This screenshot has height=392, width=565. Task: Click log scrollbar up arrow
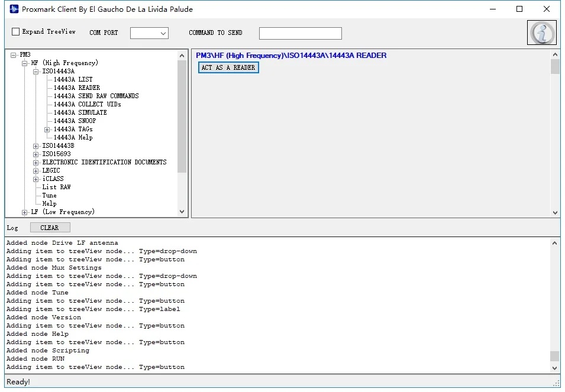[x=554, y=243]
